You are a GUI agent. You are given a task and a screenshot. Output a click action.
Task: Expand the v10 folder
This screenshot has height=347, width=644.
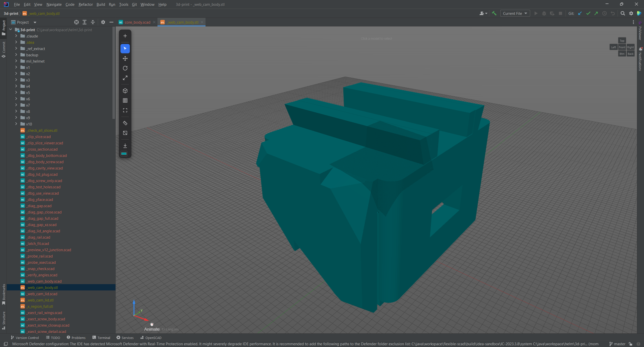tap(16, 124)
